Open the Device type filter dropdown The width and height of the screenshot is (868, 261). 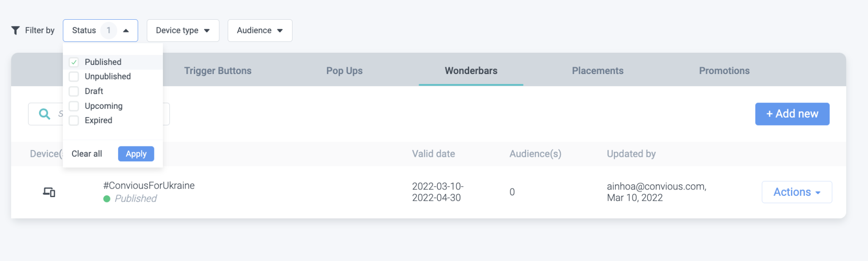pyautogui.click(x=183, y=31)
